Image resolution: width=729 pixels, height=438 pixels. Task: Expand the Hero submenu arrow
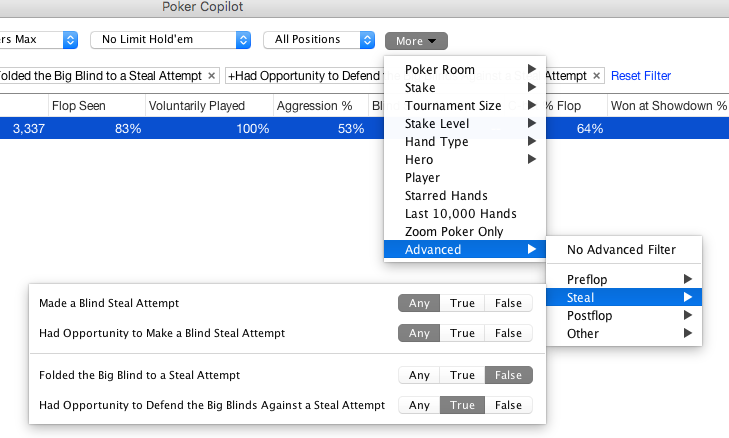[532, 159]
